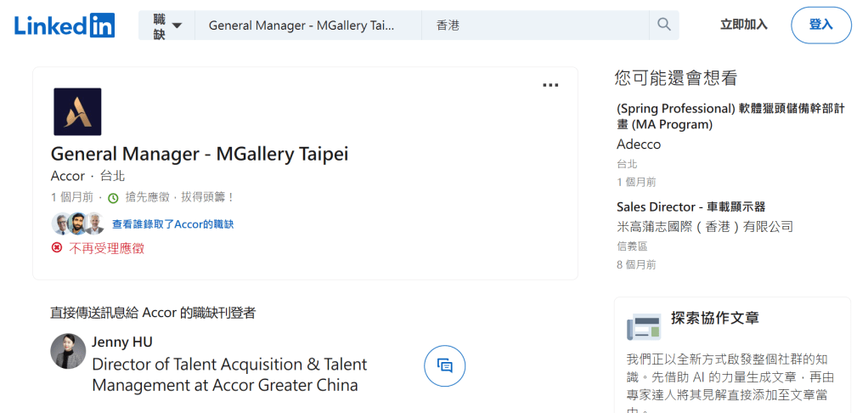868x413 pixels.
Task: Click the collaborative articles newspaper icon
Action: [644, 326]
